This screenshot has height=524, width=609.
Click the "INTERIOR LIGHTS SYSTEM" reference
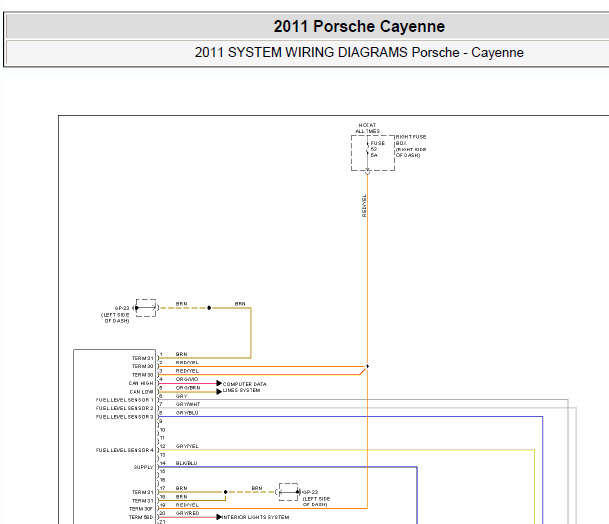point(256,517)
